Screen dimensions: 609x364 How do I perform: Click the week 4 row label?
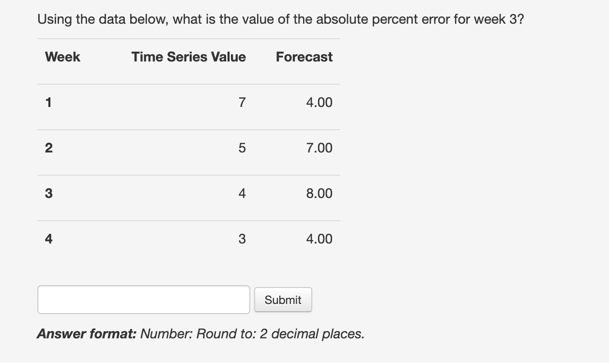[48, 239]
